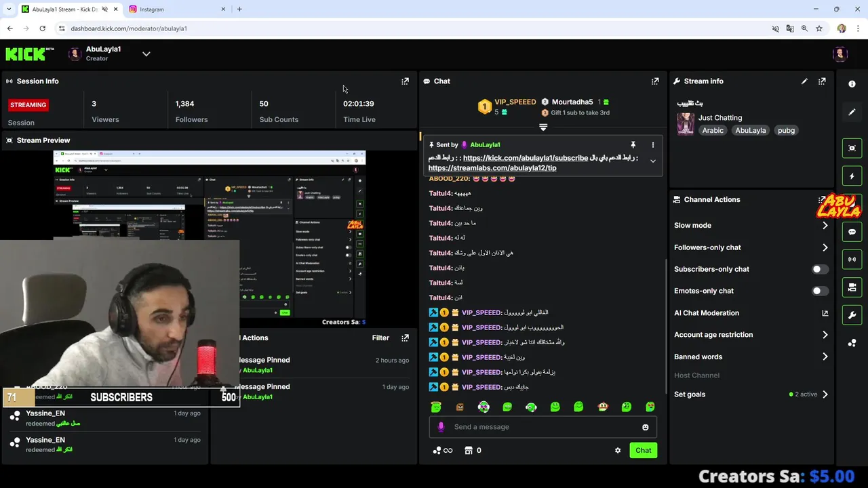868x488 pixels.
Task: Open chat settings gear icon
Action: (618, 450)
